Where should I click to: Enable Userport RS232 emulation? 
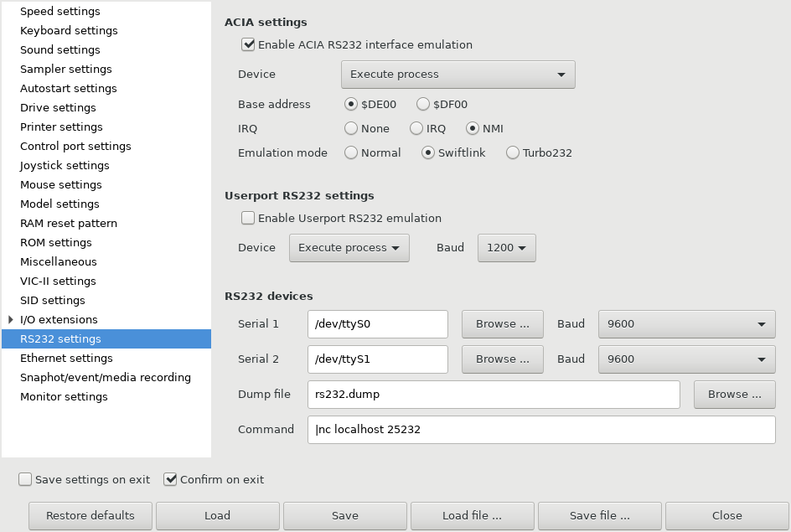click(x=248, y=218)
